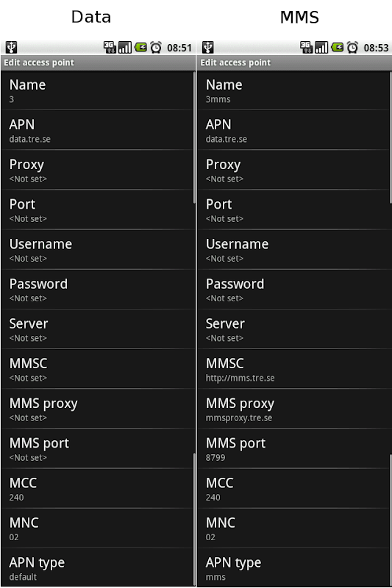Open the Name field showing 3mms

pos(293,90)
